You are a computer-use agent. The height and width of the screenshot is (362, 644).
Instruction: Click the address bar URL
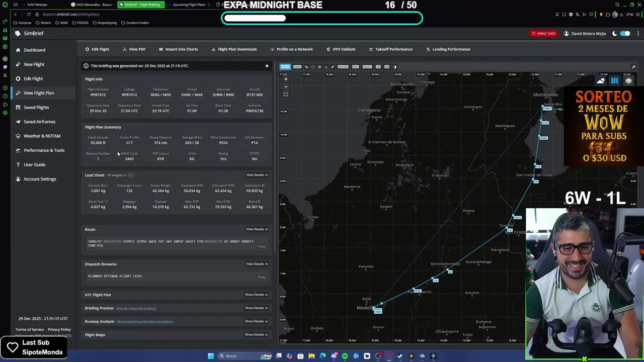[x=71, y=14]
